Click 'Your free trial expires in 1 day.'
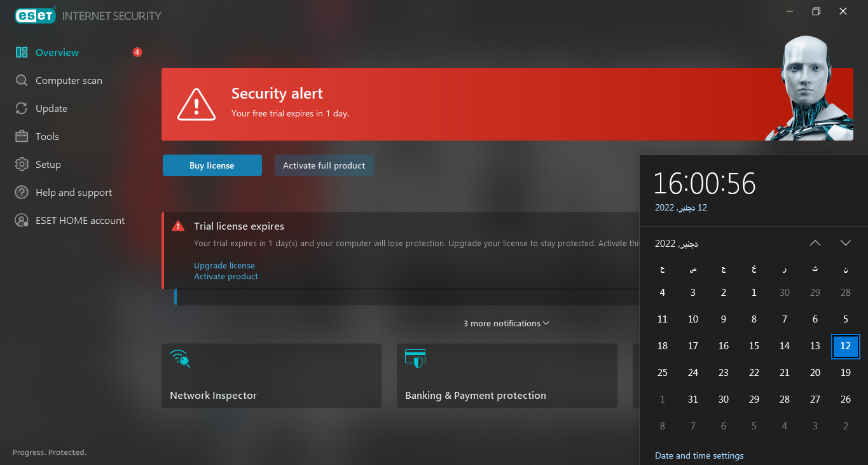 (x=291, y=114)
